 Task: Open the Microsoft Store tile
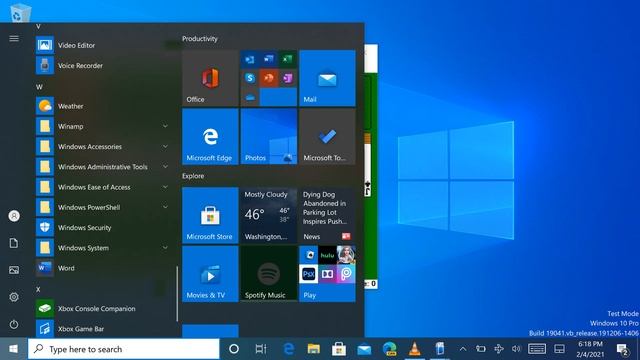[210, 216]
